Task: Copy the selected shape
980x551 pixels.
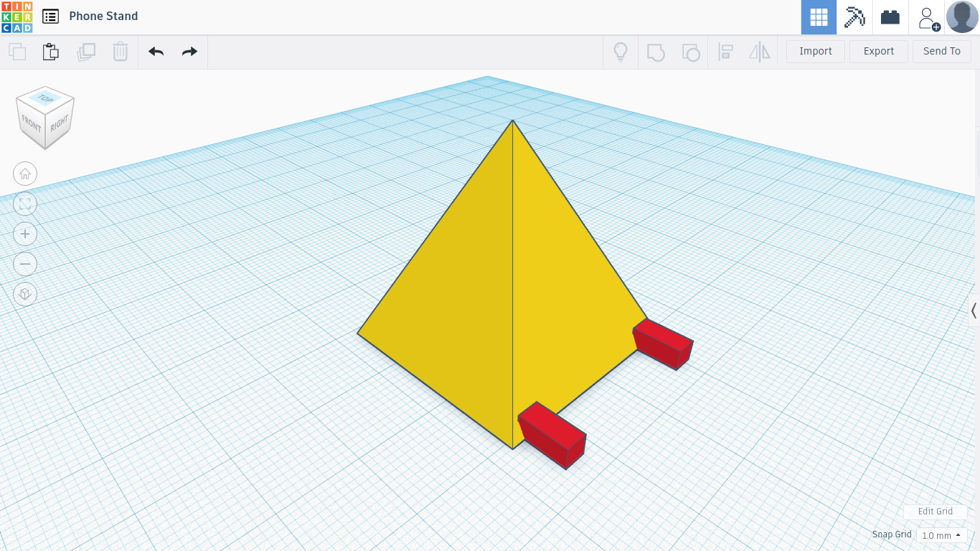Action: [x=17, y=52]
